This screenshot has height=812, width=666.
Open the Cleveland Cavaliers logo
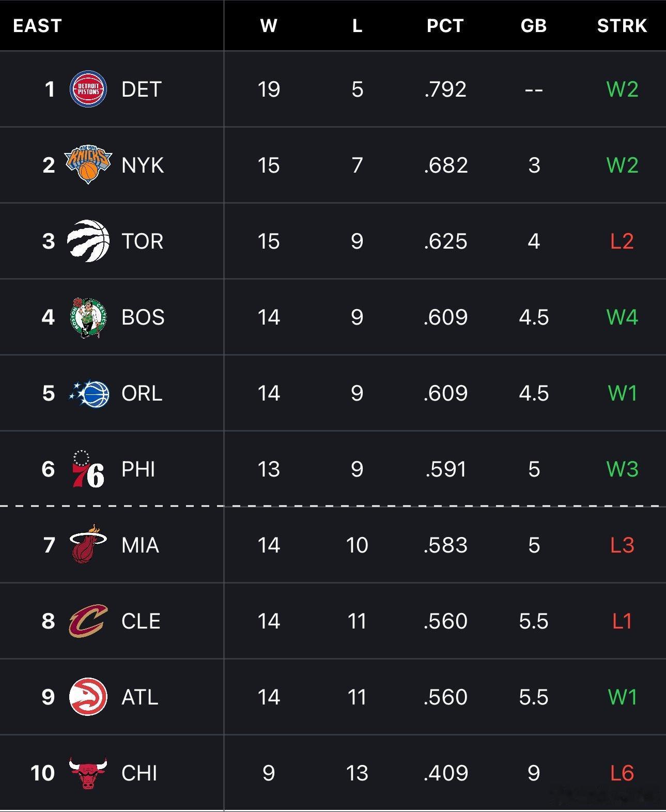pyautogui.click(x=88, y=621)
